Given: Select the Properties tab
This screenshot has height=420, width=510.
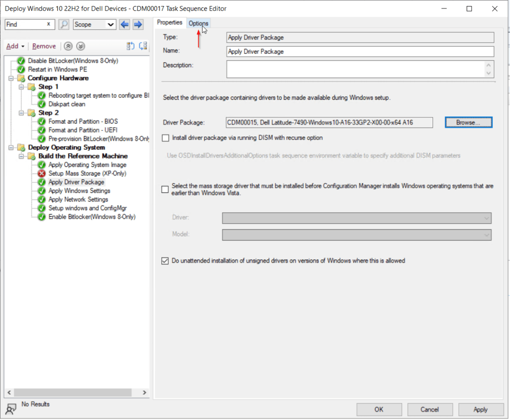Looking at the screenshot, I should click(170, 23).
